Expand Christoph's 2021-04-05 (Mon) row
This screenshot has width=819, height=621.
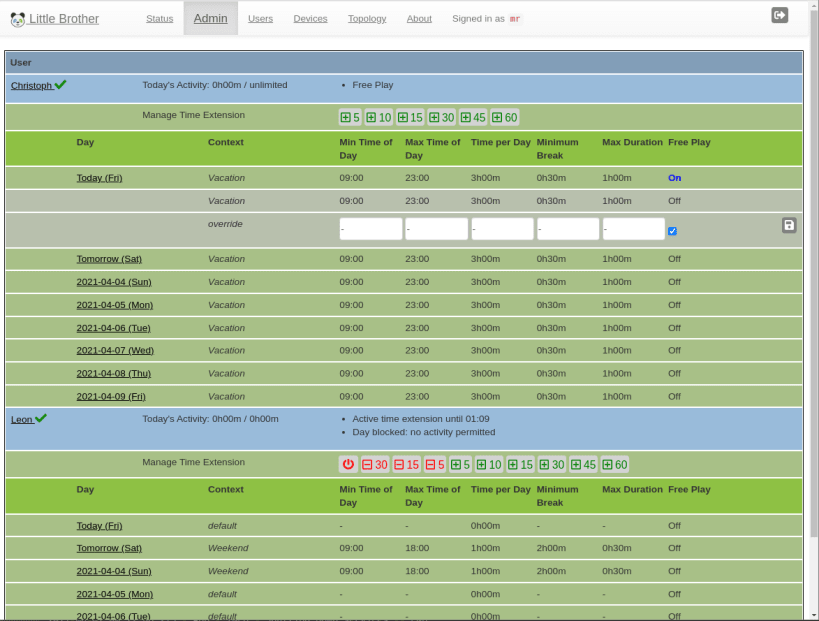[x=115, y=305]
